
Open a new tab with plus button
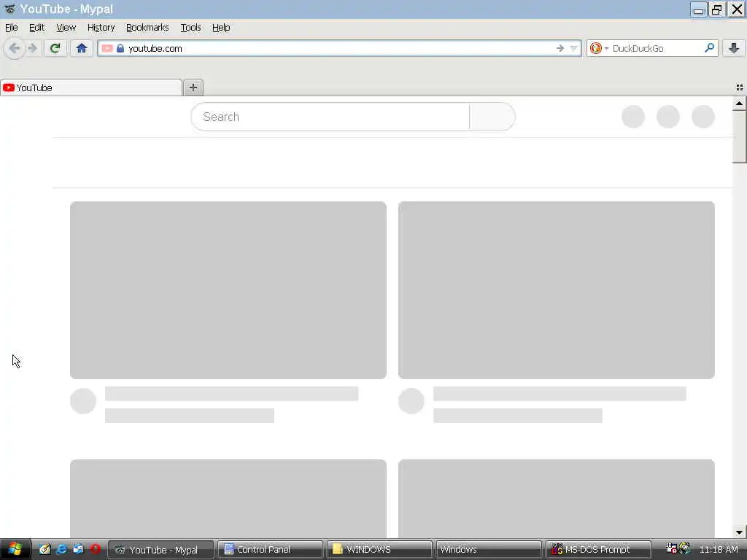(x=193, y=87)
